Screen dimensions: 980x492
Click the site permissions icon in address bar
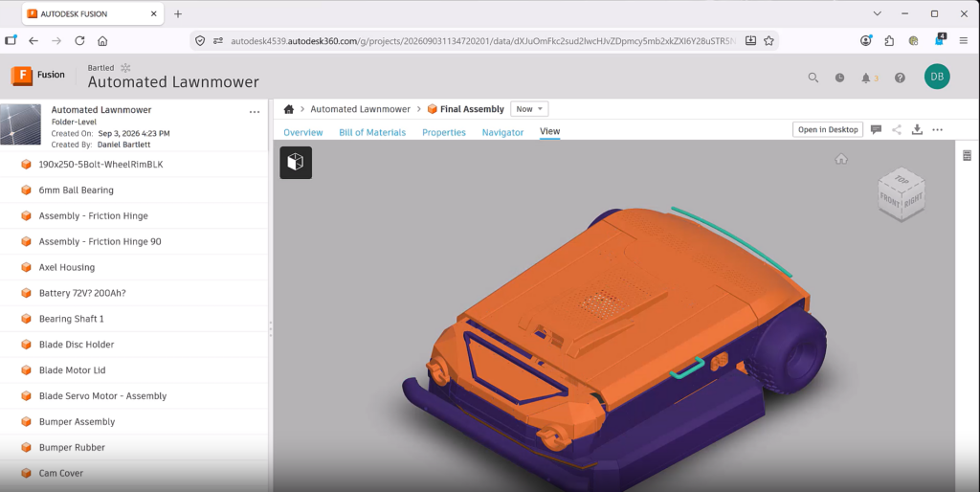pos(218,40)
